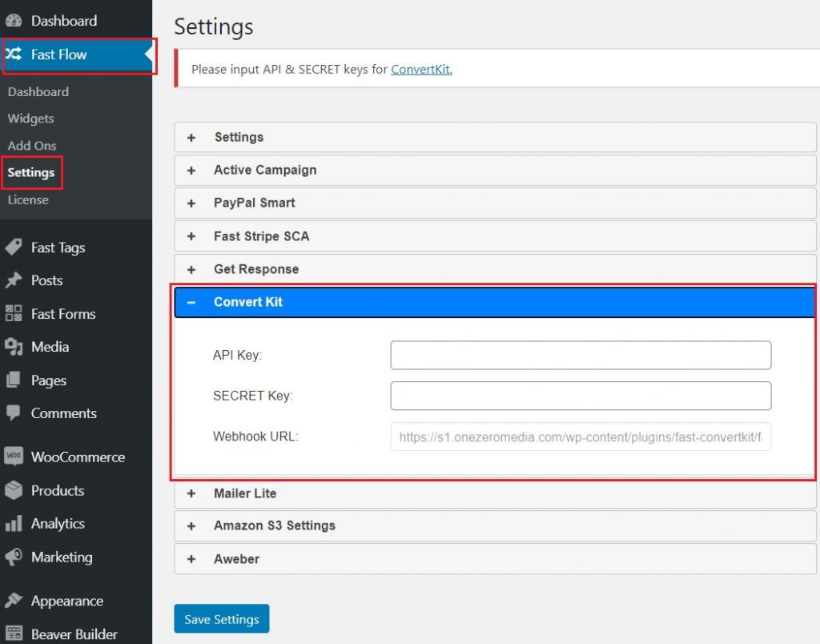This screenshot has width=820, height=644.
Task: Expand the Fast Stripe SCA section
Action: pos(495,236)
